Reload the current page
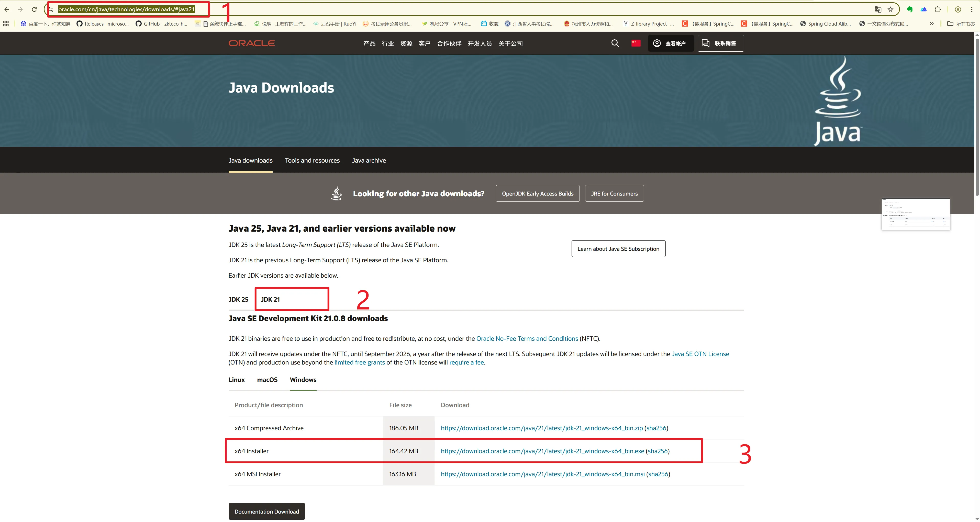 coord(34,9)
